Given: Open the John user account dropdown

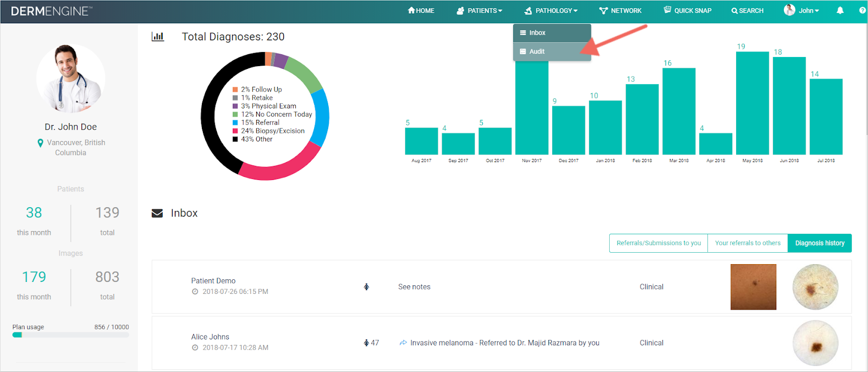Looking at the screenshot, I should click(x=801, y=10).
